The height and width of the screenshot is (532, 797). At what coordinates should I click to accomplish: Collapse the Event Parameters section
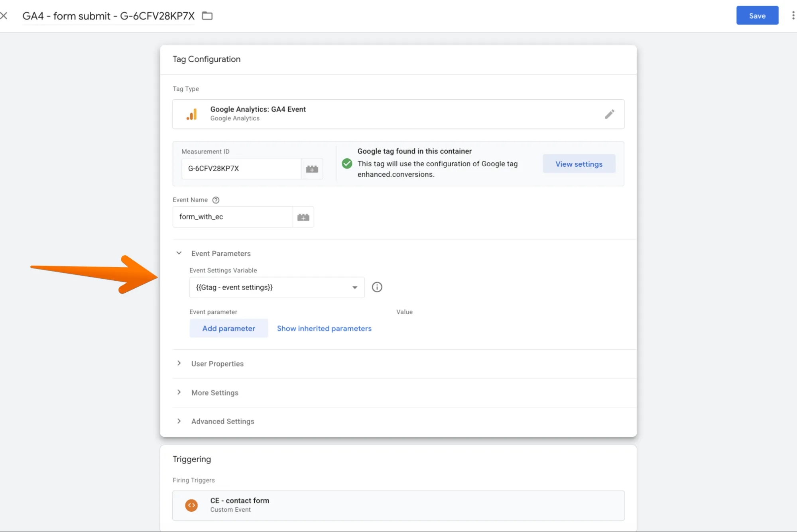coord(179,253)
